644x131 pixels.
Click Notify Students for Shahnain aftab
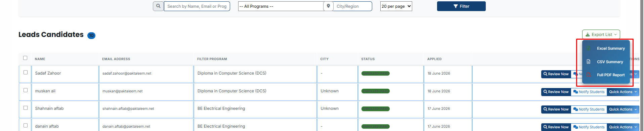tap(589, 109)
